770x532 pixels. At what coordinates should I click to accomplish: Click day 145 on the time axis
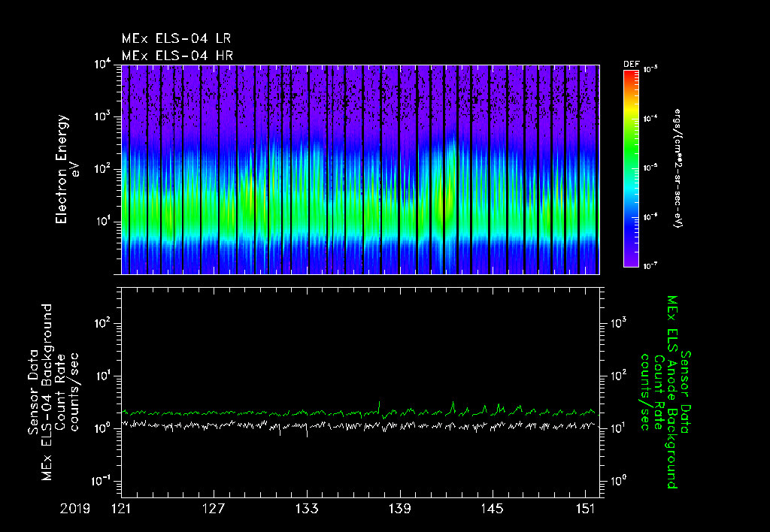pos(493,509)
